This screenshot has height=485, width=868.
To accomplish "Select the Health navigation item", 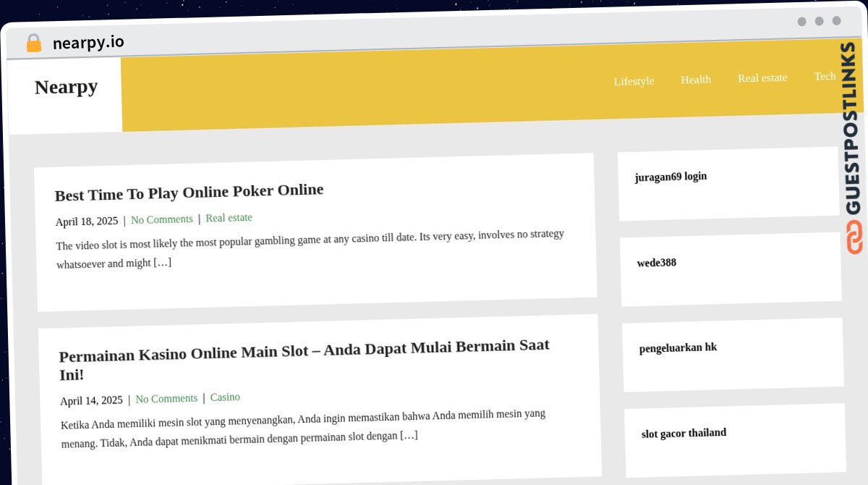I will coord(695,80).
